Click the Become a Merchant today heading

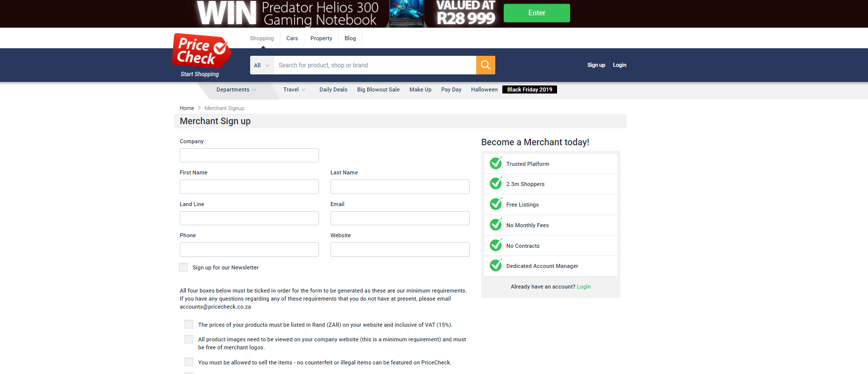[535, 142]
